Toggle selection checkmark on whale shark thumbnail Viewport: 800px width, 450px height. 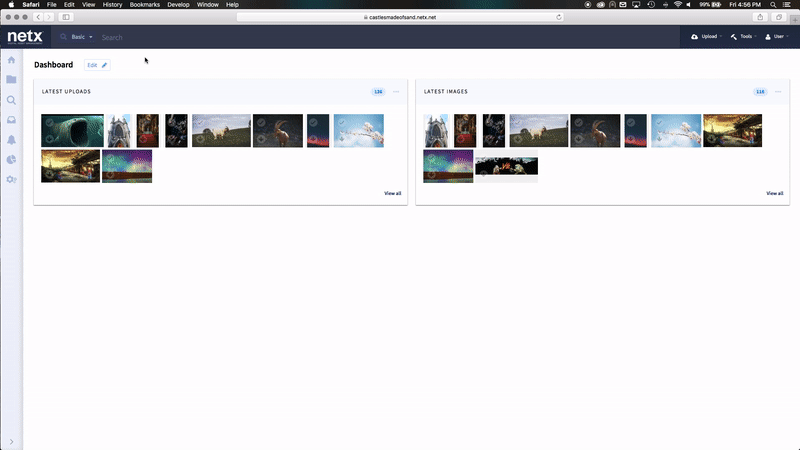click(50, 122)
